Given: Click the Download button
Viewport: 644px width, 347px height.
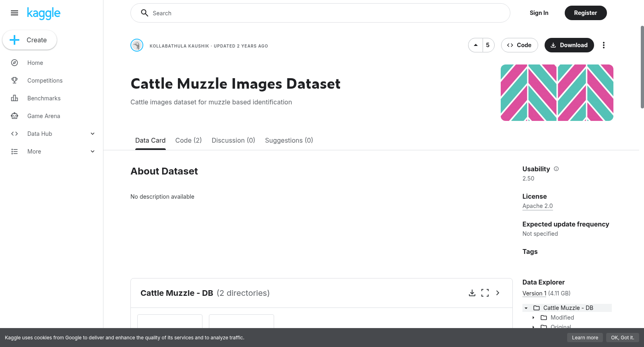Looking at the screenshot, I should pyautogui.click(x=569, y=45).
